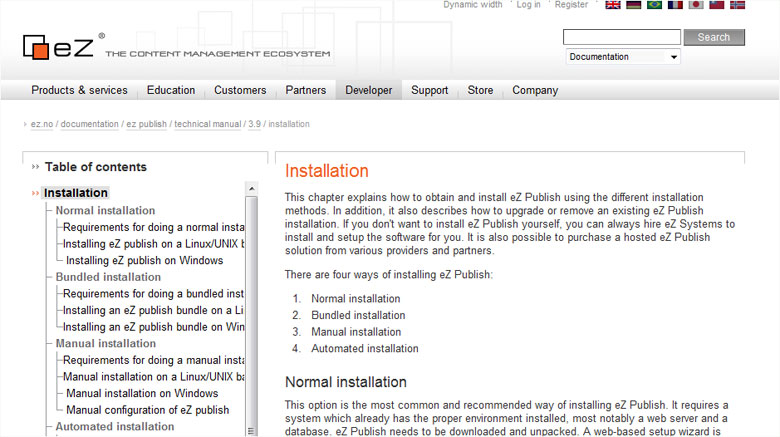
Task: Click list item '3. Manual installation'
Action: click(x=356, y=332)
